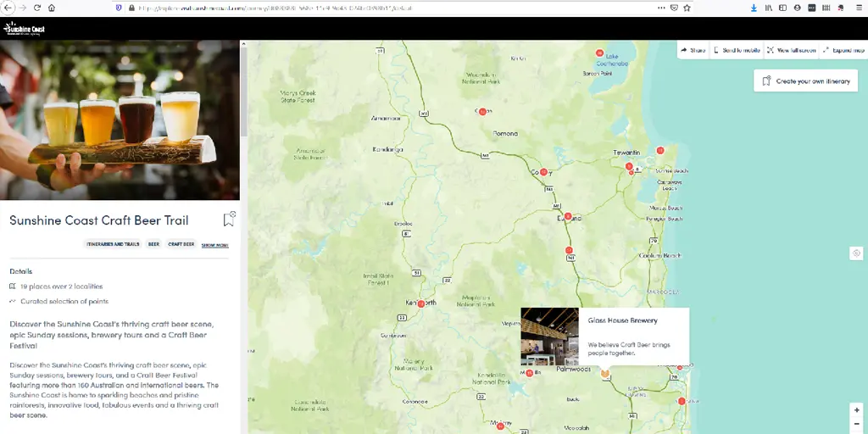Open browser downloads arrow icon
This screenshot has height=434, width=868.
point(754,8)
